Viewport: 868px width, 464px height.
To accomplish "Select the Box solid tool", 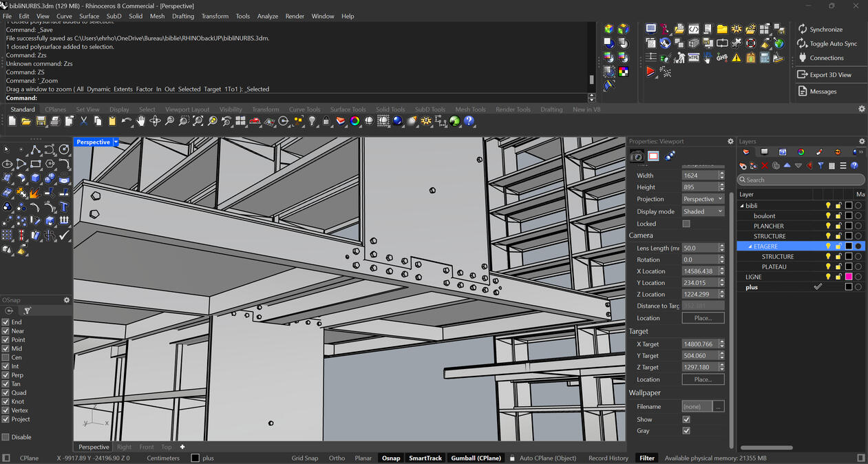I will tap(36, 178).
